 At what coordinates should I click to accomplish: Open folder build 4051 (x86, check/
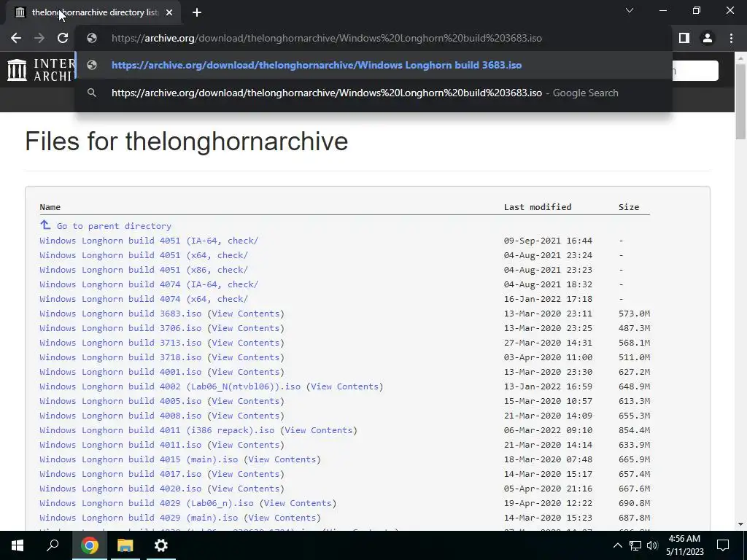coord(144,270)
